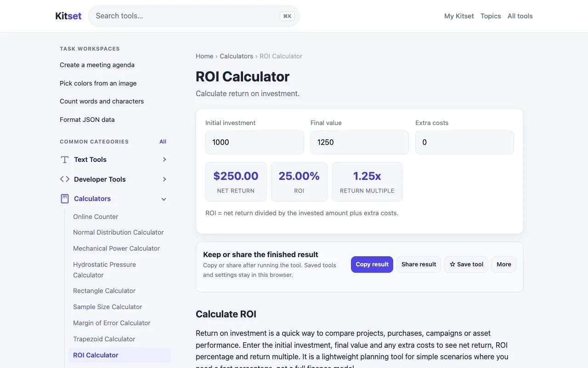The height and width of the screenshot is (368, 588).
Task: Save tool with the star button
Action: pyautogui.click(x=466, y=264)
